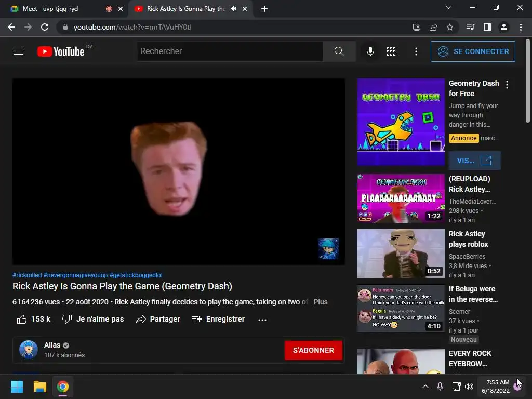Screen dimensions: 532x399
Task: Open the (REUPLOAD) Rick Astley video thumbnail
Action: click(x=401, y=198)
